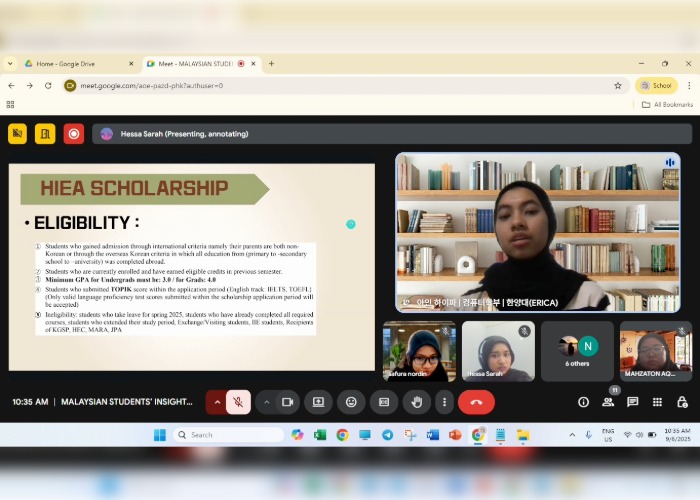
Task: Turn on captions button
Action: 384,402
